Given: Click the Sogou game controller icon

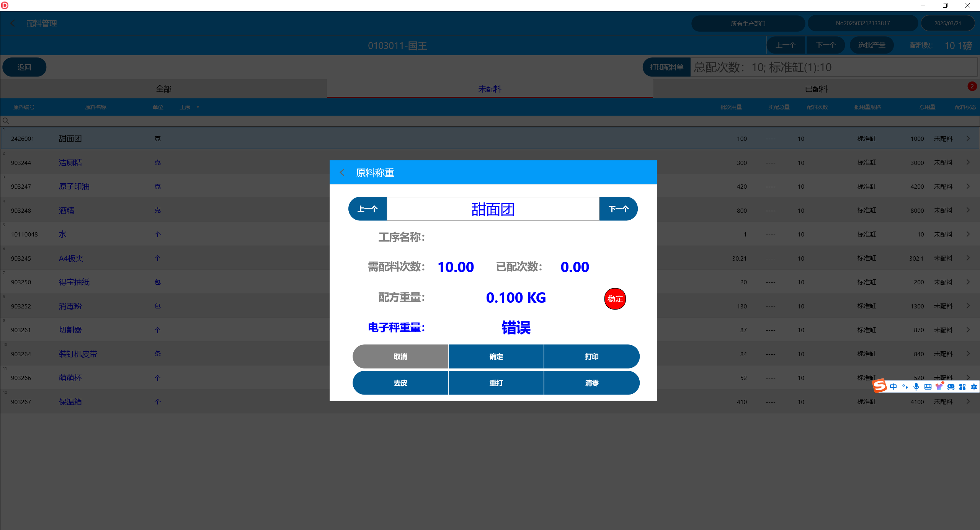Looking at the screenshot, I should [951, 386].
